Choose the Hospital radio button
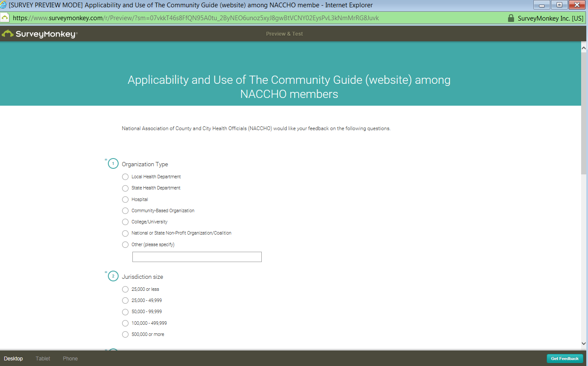The width and height of the screenshot is (588, 366). pos(125,199)
